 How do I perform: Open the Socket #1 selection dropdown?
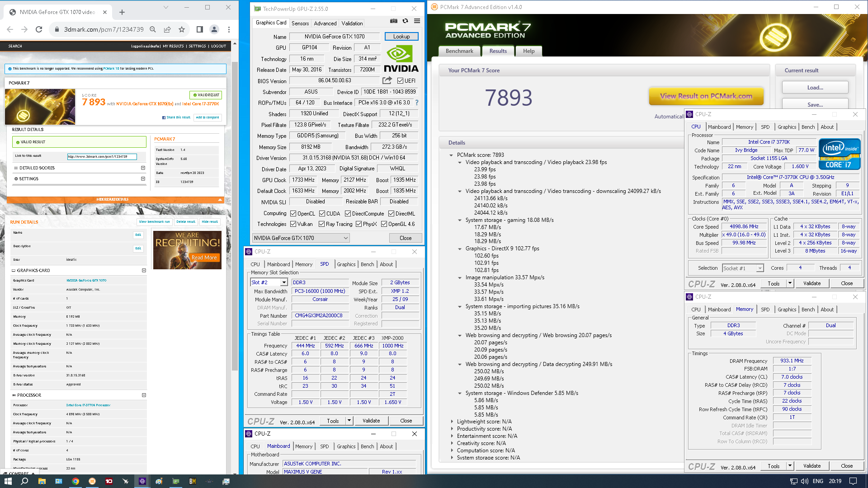coord(743,268)
